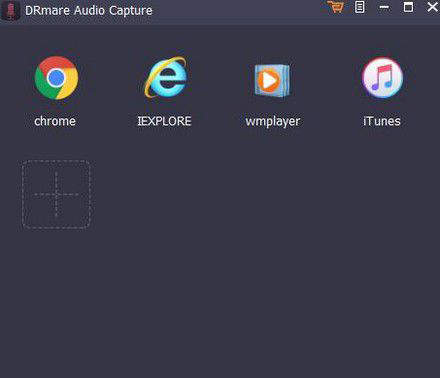Select the wmplayer media player icon

272,80
